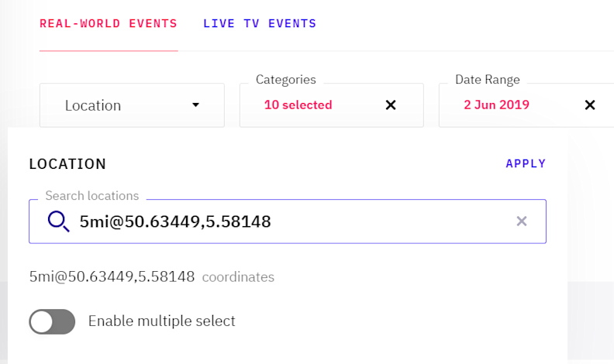Click the magnifier search icon
614x364 pixels.
[59, 221]
